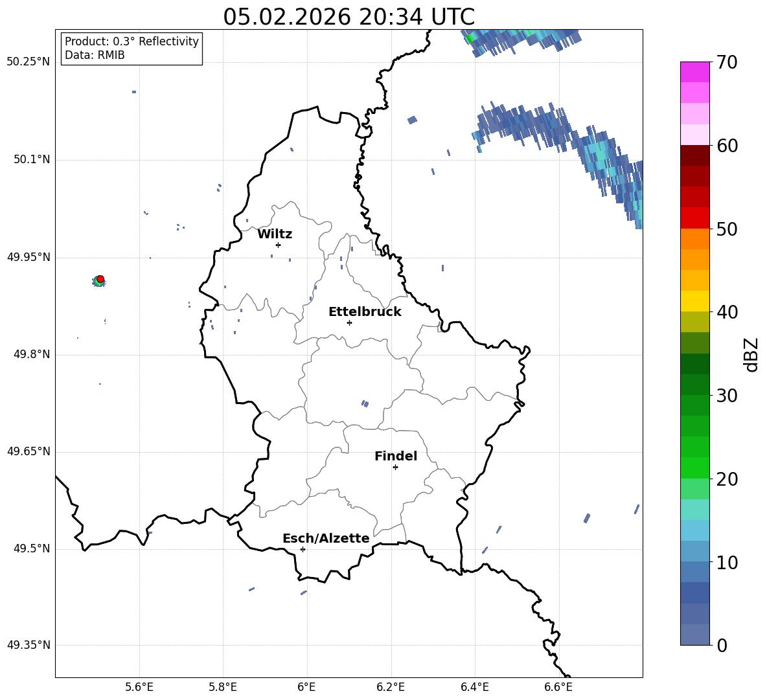Click the 50.25°N latitude label
Viewport: 767px width, 700px height.
pos(29,62)
